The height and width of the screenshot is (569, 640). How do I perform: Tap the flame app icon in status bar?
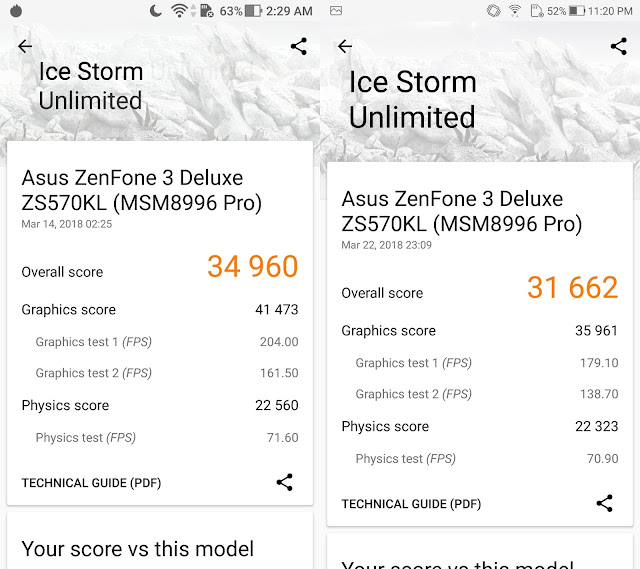tap(16, 11)
